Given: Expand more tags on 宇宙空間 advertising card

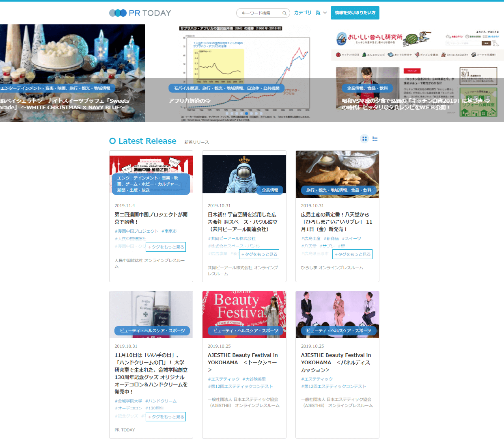Looking at the screenshot, I should pos(259,254).
